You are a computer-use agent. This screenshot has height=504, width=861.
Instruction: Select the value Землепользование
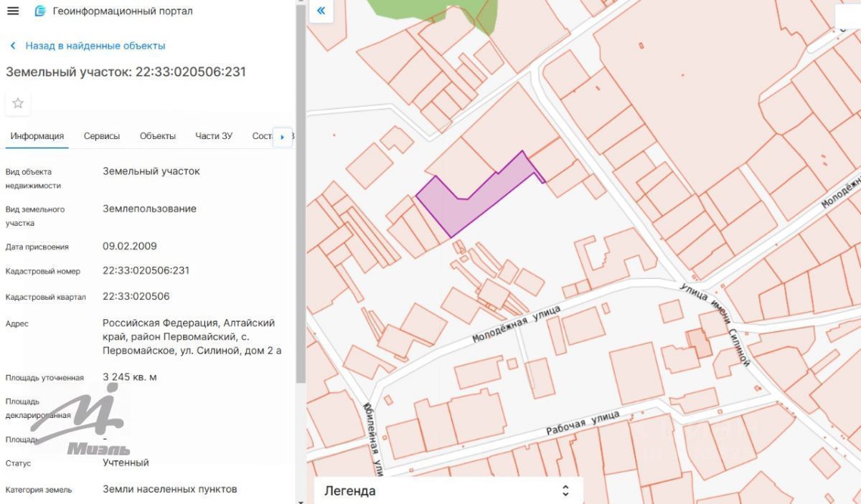coord(149,209)
